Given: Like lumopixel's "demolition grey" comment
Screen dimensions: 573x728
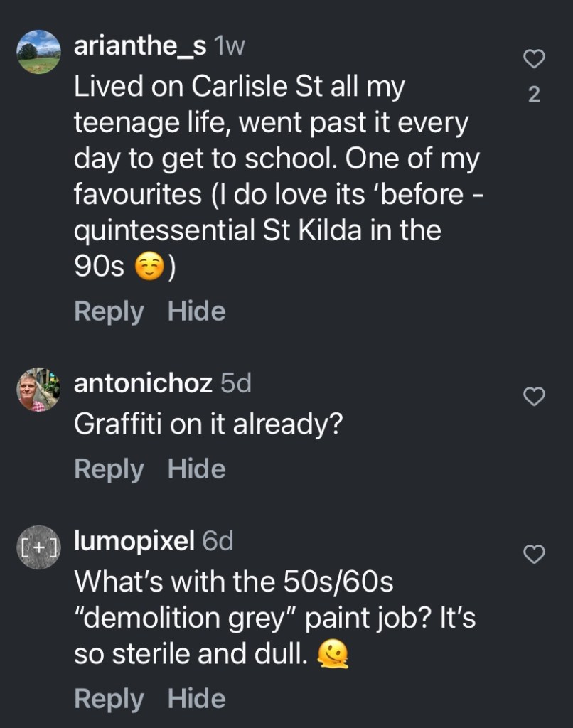Looking at the screenshot, I should (x=534, y=554).
